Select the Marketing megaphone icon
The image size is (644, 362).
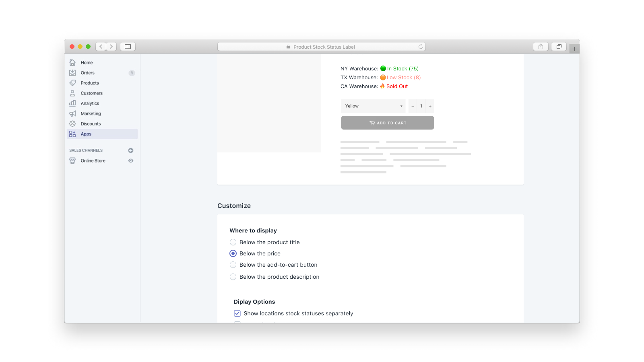72,113
